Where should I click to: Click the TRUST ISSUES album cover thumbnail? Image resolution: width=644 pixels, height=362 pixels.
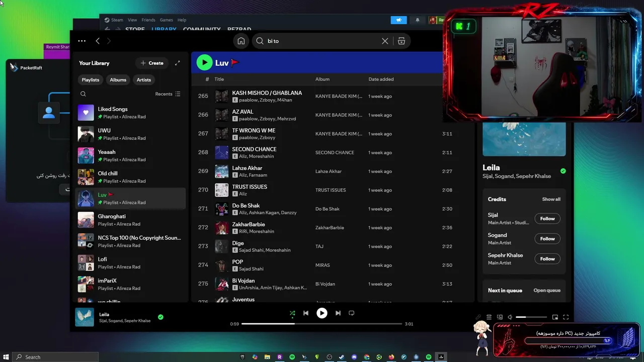tap(221, 190)
